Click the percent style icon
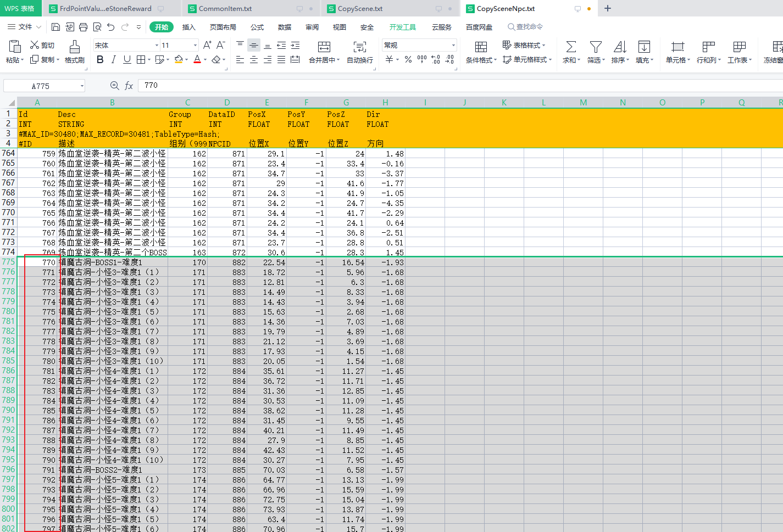783x532 pixels. click(x=408, y=59)
